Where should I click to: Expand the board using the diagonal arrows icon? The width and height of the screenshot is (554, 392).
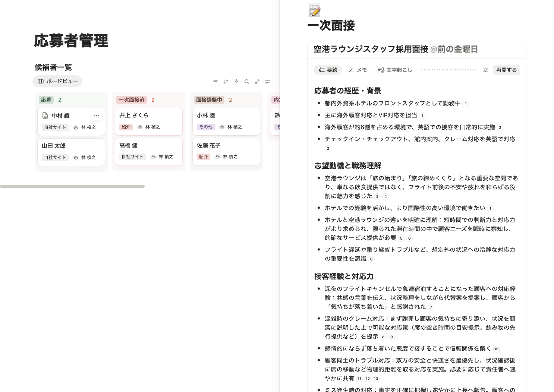coord(257,81)
